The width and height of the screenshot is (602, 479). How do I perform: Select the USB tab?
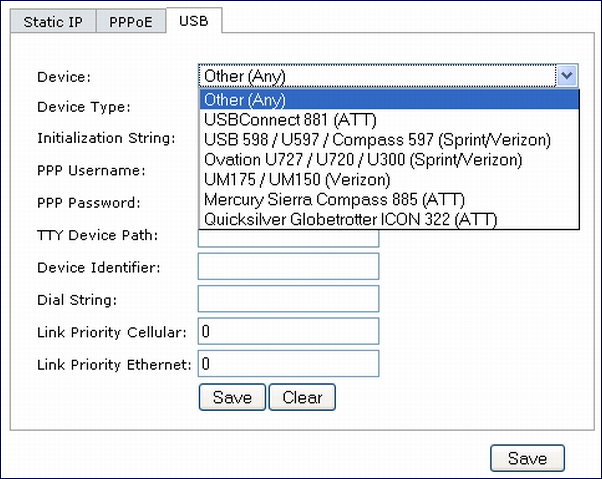pos(194,21)
